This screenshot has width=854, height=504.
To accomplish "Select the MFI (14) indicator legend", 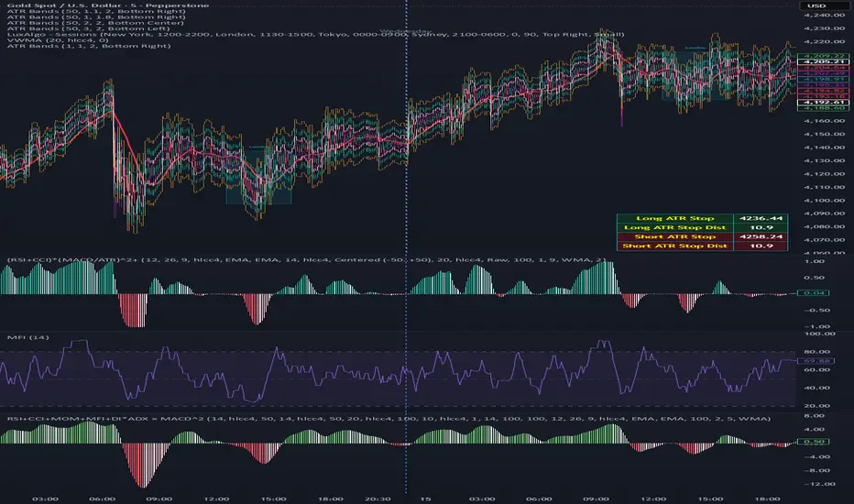I will [27, 337].
